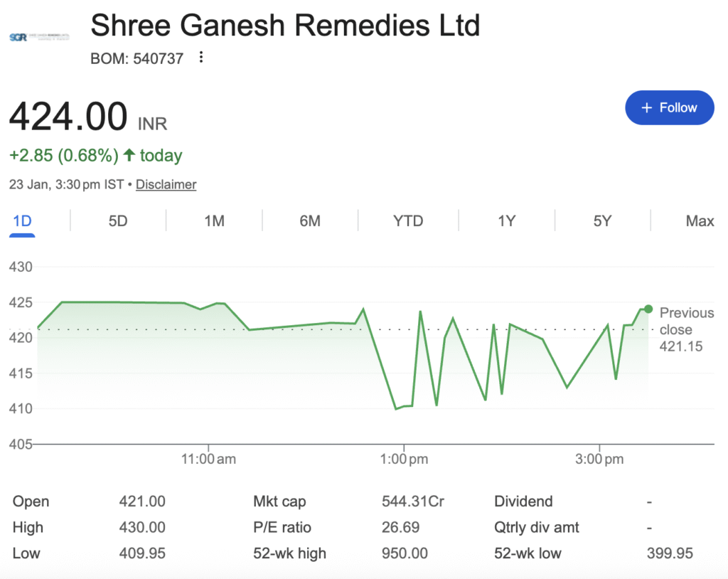Click the 424.00 stock price

click(68, 117)
